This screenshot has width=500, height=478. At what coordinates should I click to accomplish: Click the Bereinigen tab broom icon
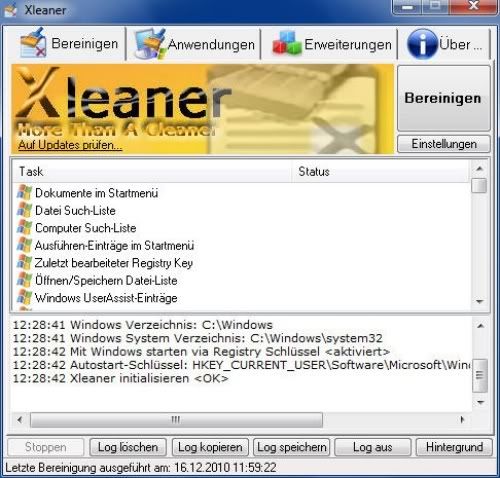[x=33, y=43]
